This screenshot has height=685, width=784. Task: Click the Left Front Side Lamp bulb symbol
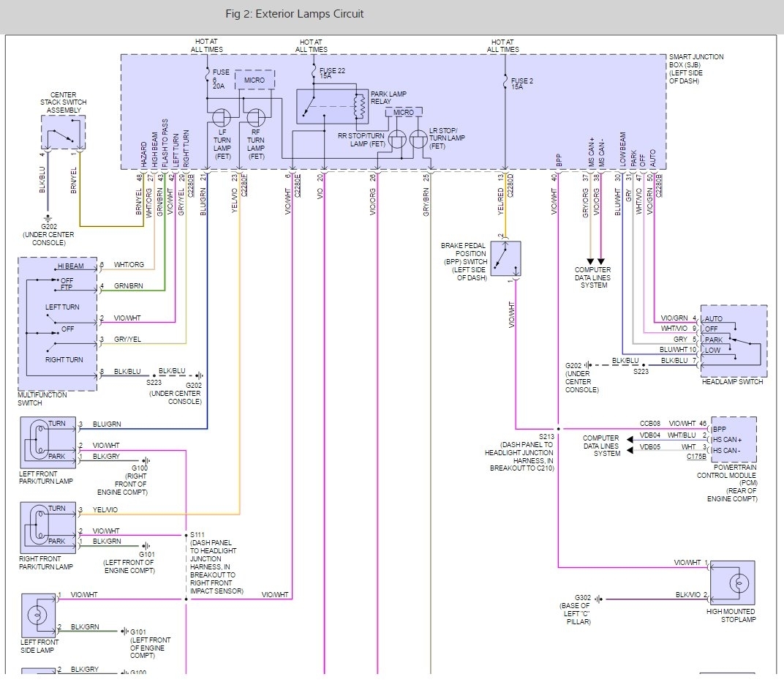click(x=38, y=613)
